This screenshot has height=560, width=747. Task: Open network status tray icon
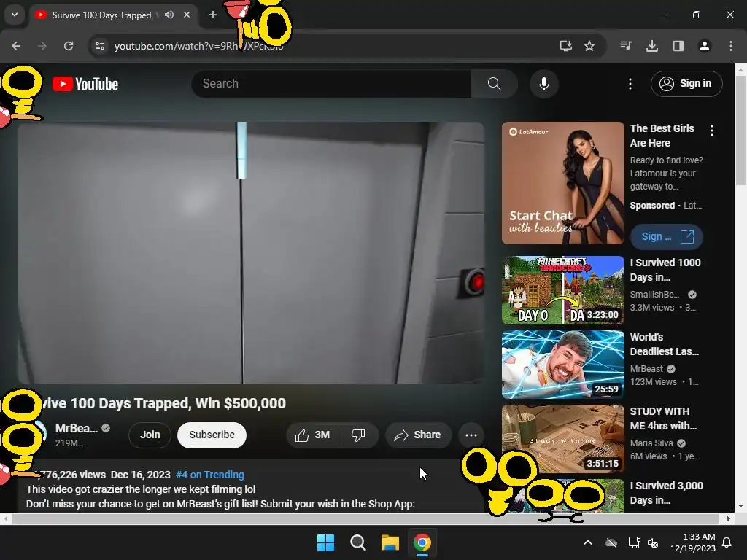tap(634, 542)
